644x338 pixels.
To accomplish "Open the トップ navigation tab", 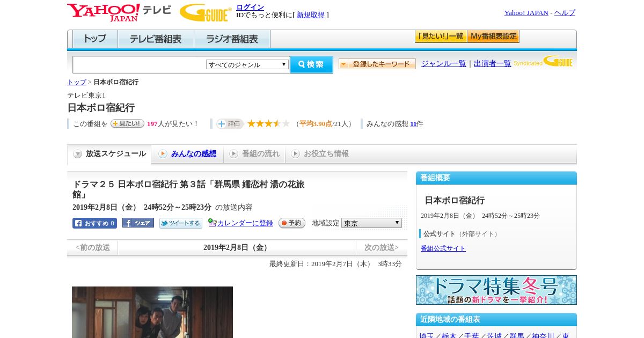I will pos(95,39).
